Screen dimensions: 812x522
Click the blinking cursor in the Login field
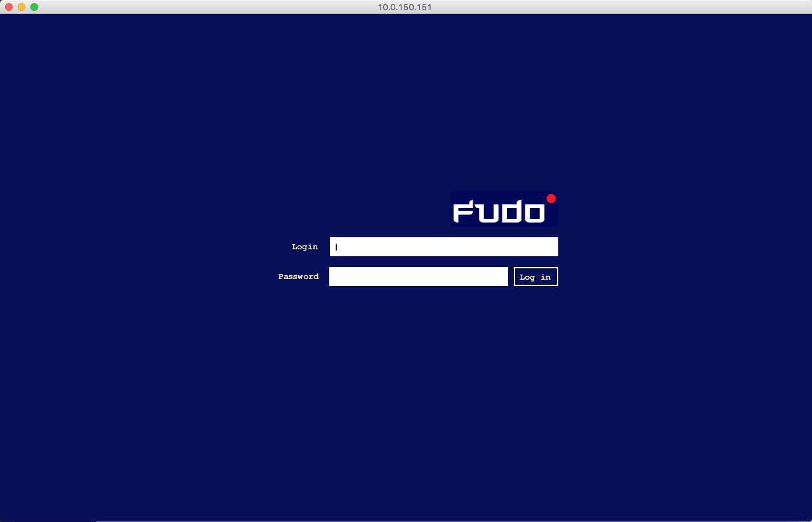(336, 247)
